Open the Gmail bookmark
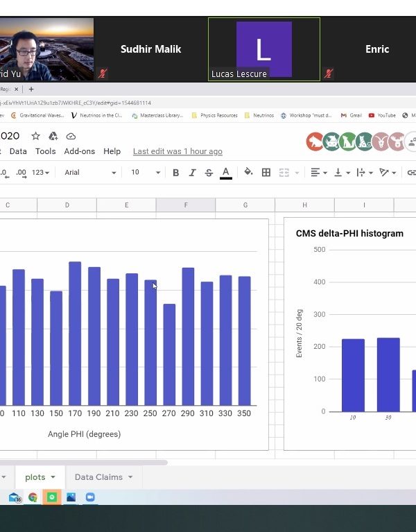 tap(352, 116)
